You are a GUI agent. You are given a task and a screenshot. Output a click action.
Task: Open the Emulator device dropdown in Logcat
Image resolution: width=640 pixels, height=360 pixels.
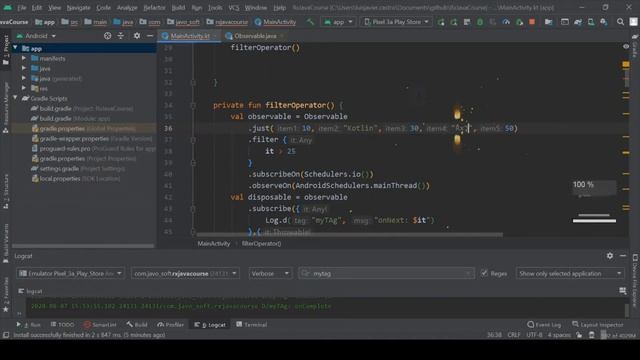[x=70, y=273]
